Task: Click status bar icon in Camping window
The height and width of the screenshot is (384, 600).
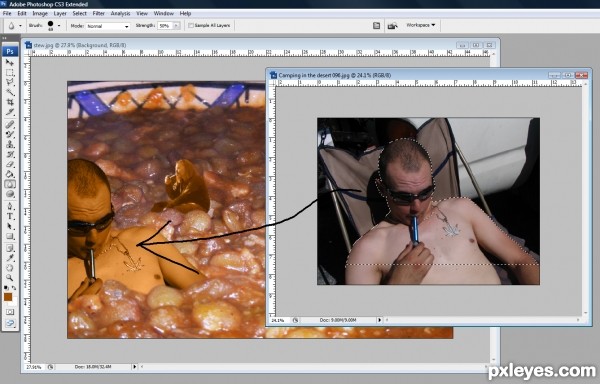Action: click(295, 320)
